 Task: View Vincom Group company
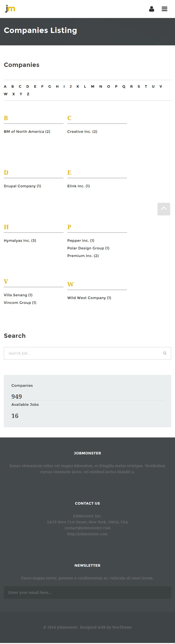(x=20, y=303)
